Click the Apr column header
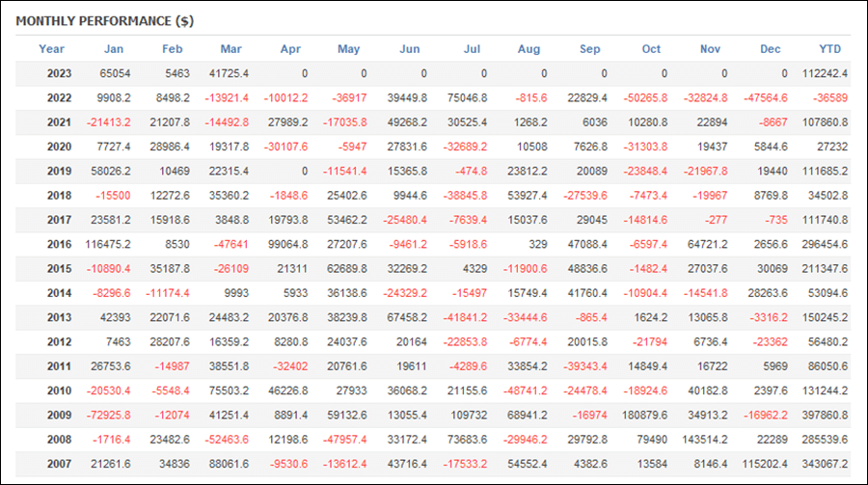868x485 pixels. 290,49
